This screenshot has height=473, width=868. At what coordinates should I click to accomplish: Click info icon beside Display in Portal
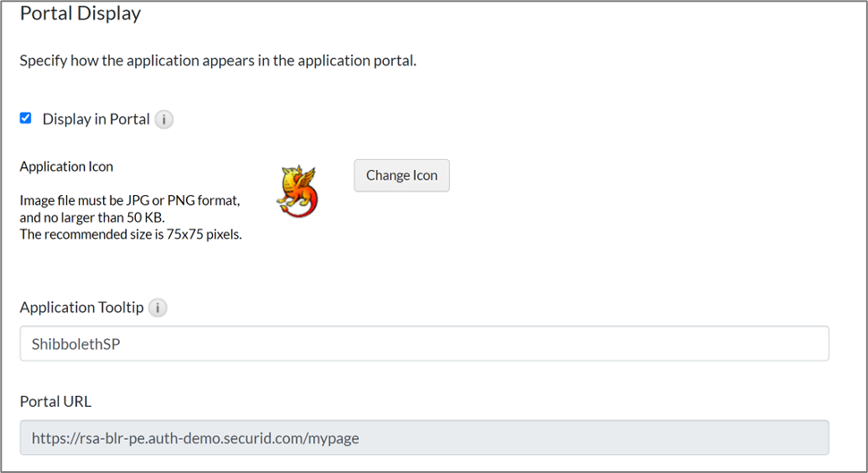[x=164, y=120]
